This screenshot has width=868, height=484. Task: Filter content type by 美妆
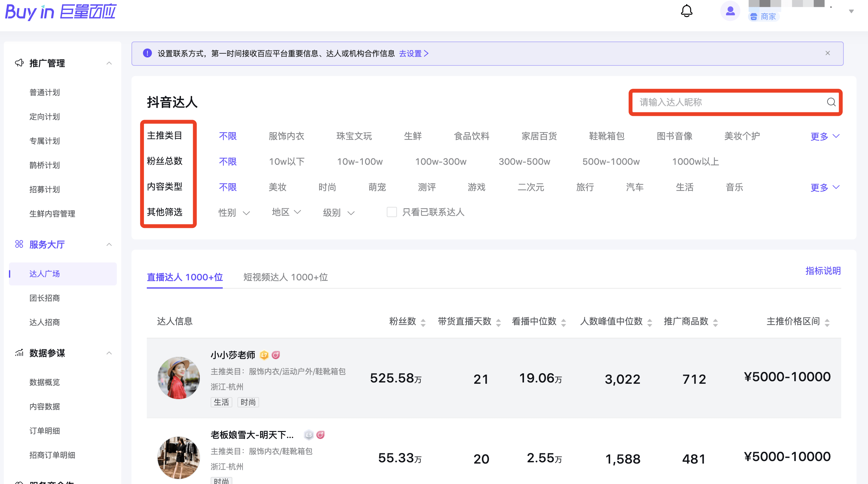[277, 187]
